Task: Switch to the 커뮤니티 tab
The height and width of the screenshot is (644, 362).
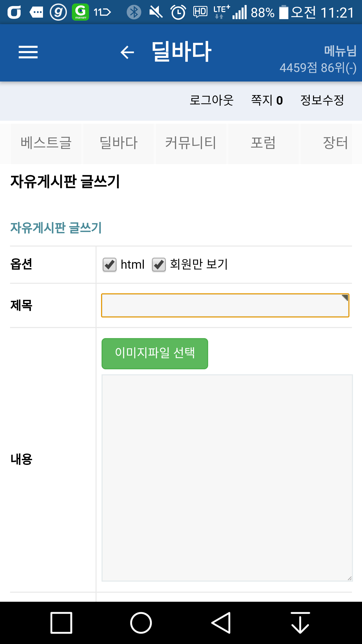Action: [x=191, y=143]
